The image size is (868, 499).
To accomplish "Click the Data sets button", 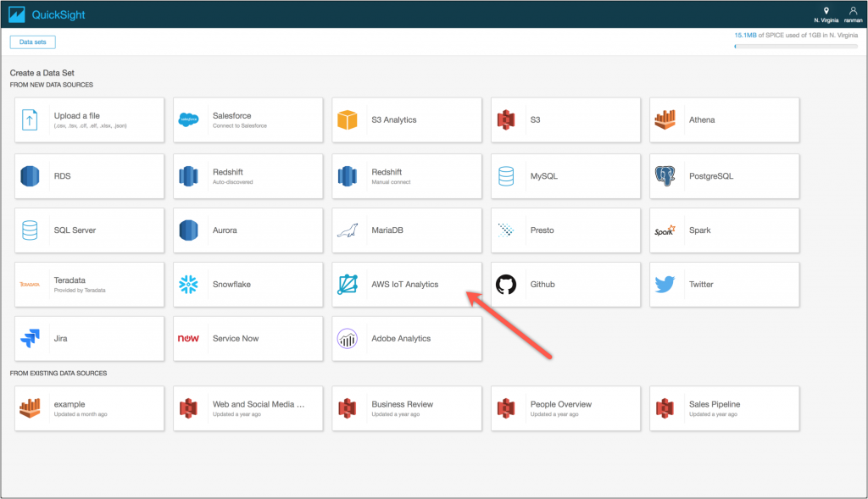I will (33, 42).
